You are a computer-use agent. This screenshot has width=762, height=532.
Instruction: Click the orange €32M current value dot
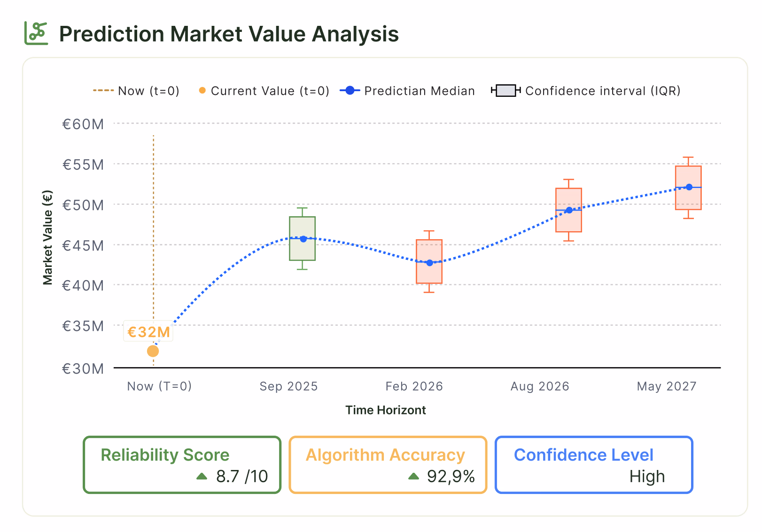coord(153,351)
